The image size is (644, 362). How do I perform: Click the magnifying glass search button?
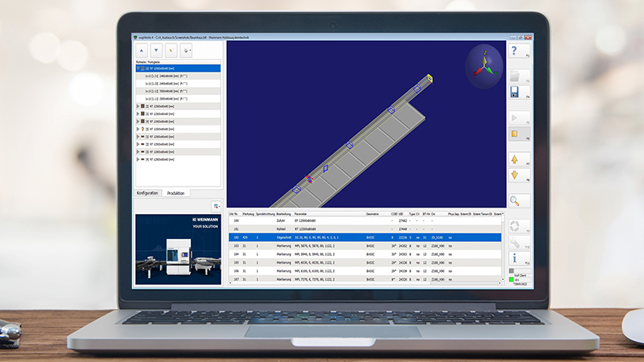click(515, 200)
